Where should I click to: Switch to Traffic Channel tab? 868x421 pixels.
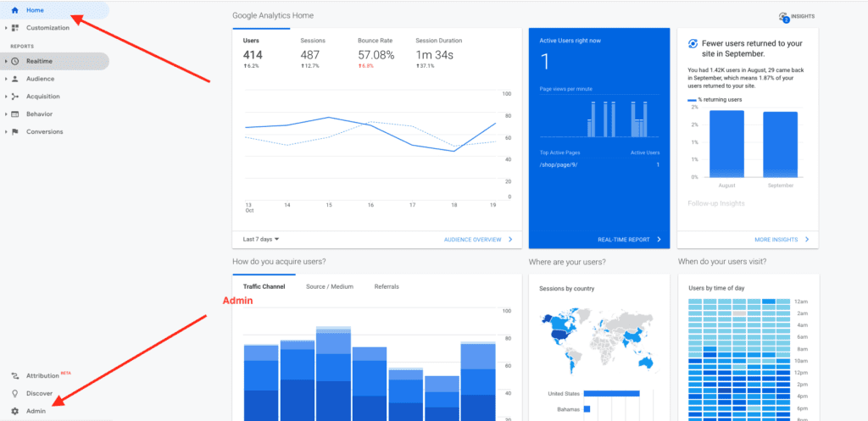(264, 286)
